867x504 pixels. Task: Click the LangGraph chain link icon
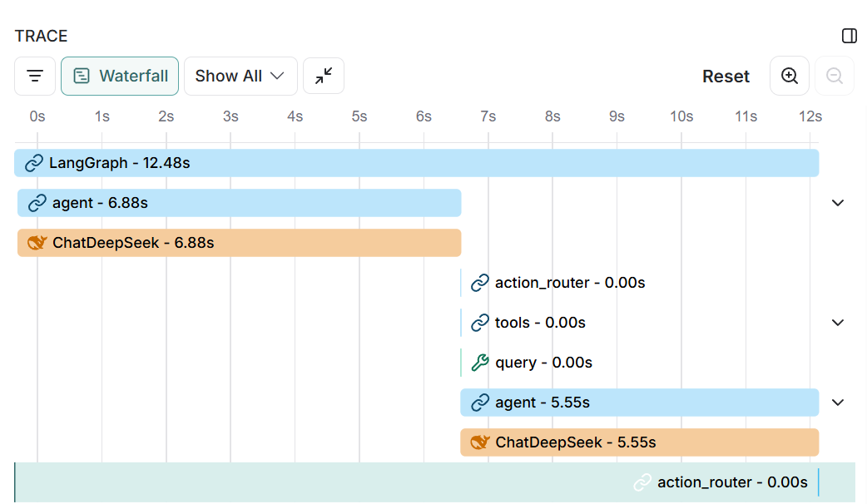click(x=34, y=163)
